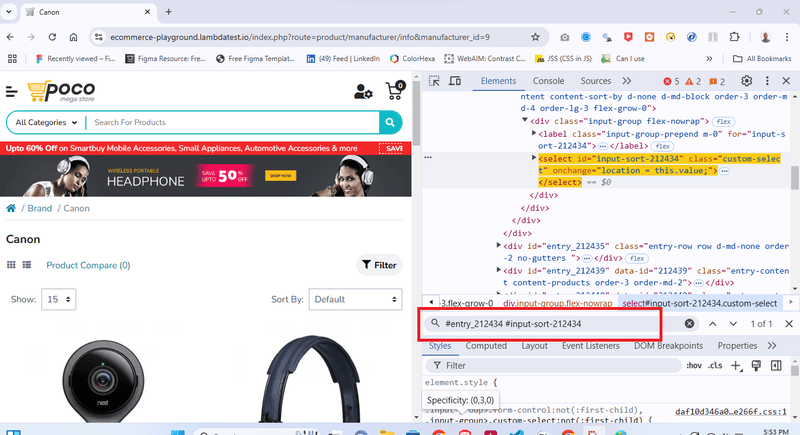Open DevTools settings gear
800x435 pixels.
click(x=746, y=81)
